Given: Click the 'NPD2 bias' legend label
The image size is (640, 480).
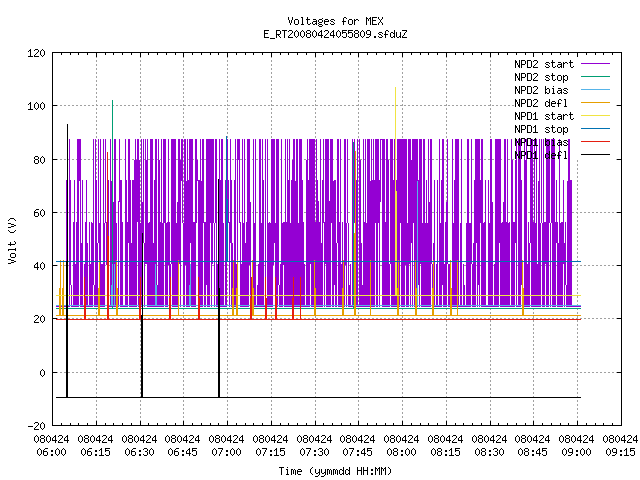Looking at the screenshot, I should tap(541, 90).
